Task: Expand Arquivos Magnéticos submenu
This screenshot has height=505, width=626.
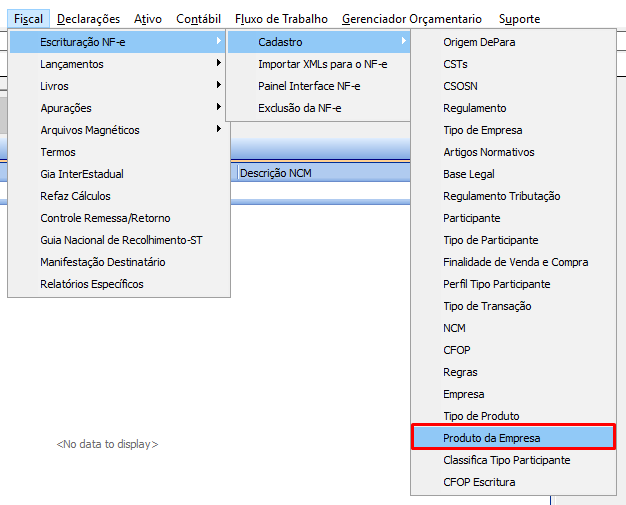Action: [90, 130]
